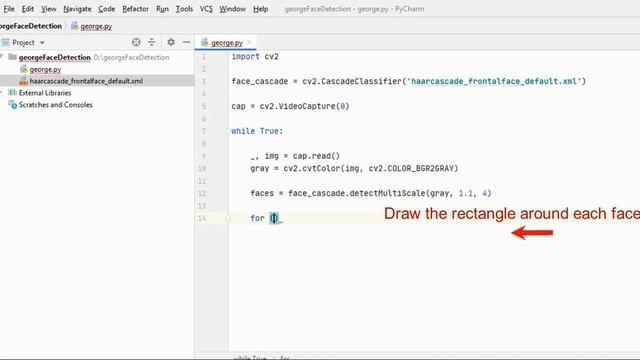This screenshot has width=640, height=360.
Task: Select External Libraries in project tree
Action: (x=45, y=93)
